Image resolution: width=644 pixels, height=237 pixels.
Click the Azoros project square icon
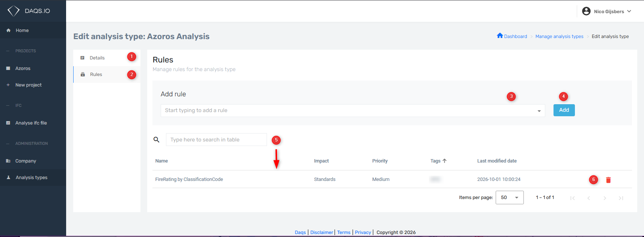[8, 68]
